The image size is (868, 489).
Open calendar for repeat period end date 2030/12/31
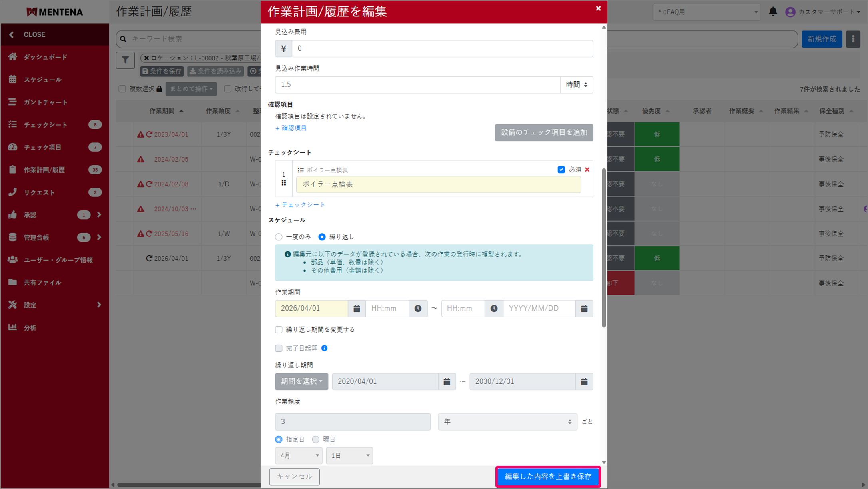point(584,382)
